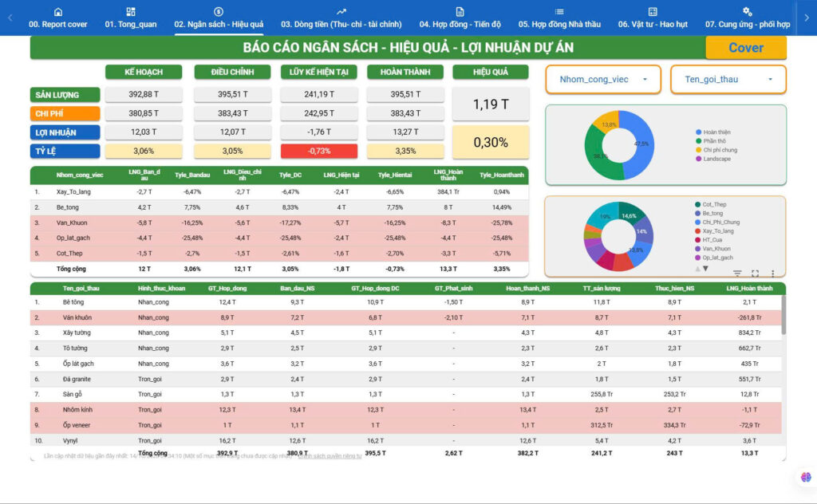Click the gears icon for Cung ứng

click(747, 11)
